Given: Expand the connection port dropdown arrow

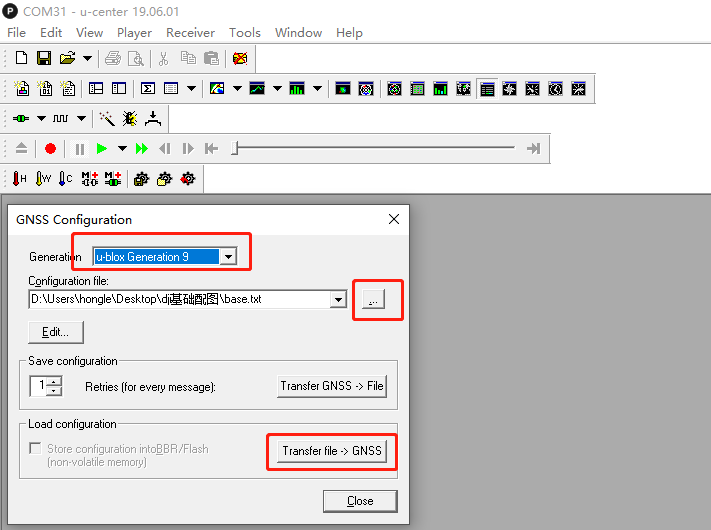Looking at the screenshot, I should point(41,118).
